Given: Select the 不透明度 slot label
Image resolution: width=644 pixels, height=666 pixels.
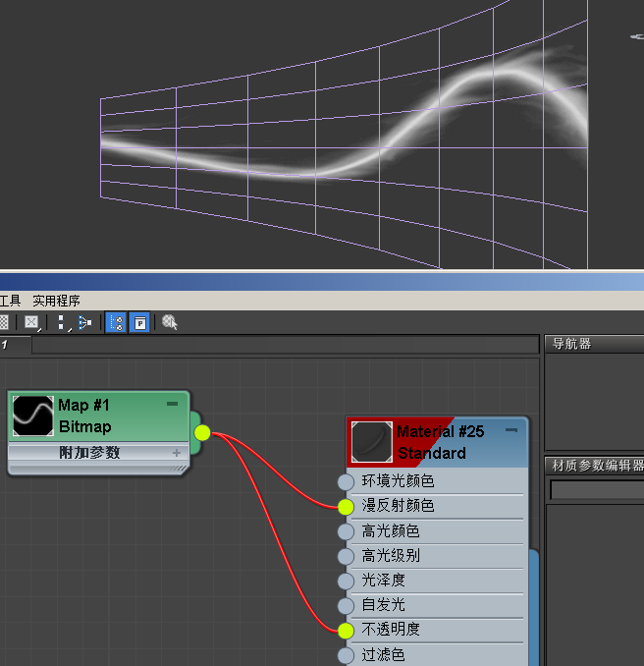Looking at the screenshot, I should 391,630.
